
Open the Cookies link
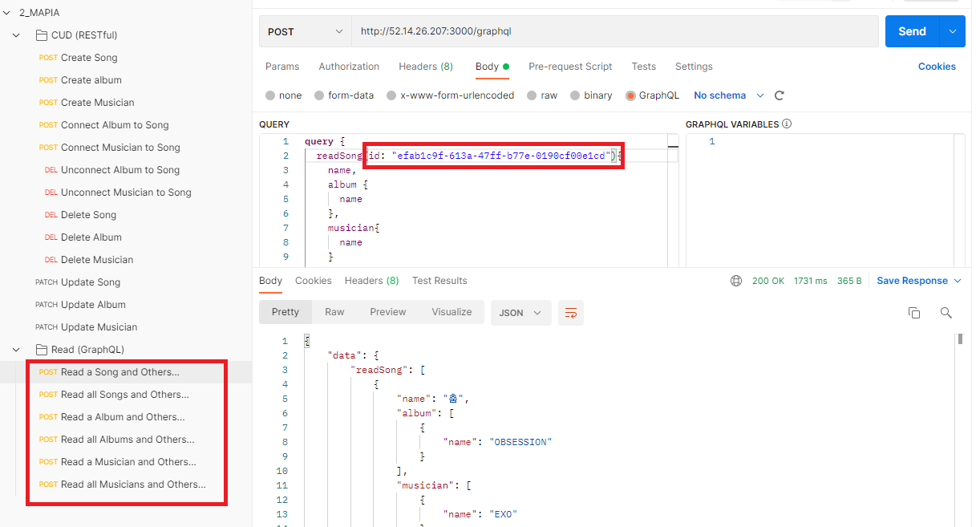(x=937, y=67)
